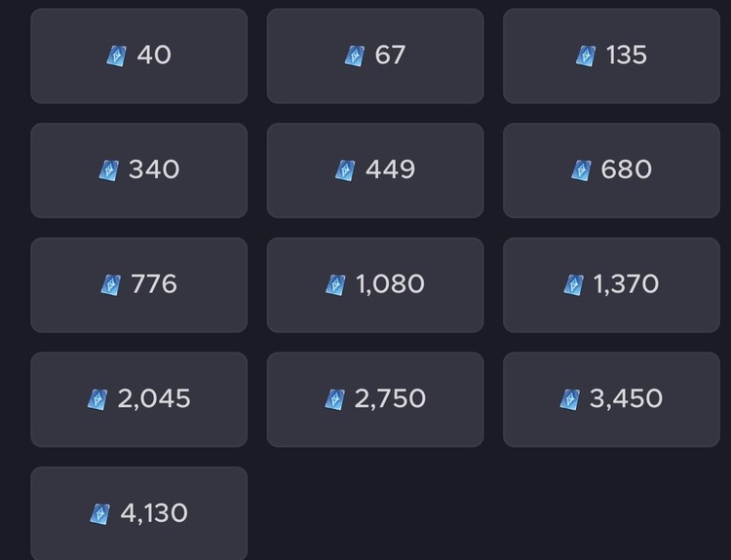This screenshot has width=731, height=560.
Task: Tap the ticket icon next to 2,045
Action: [97, 399]
